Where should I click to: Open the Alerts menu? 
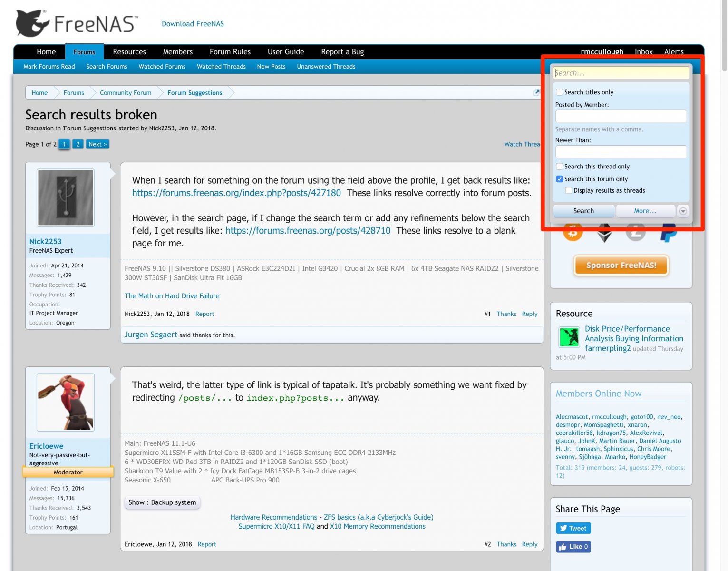point(674,52)
